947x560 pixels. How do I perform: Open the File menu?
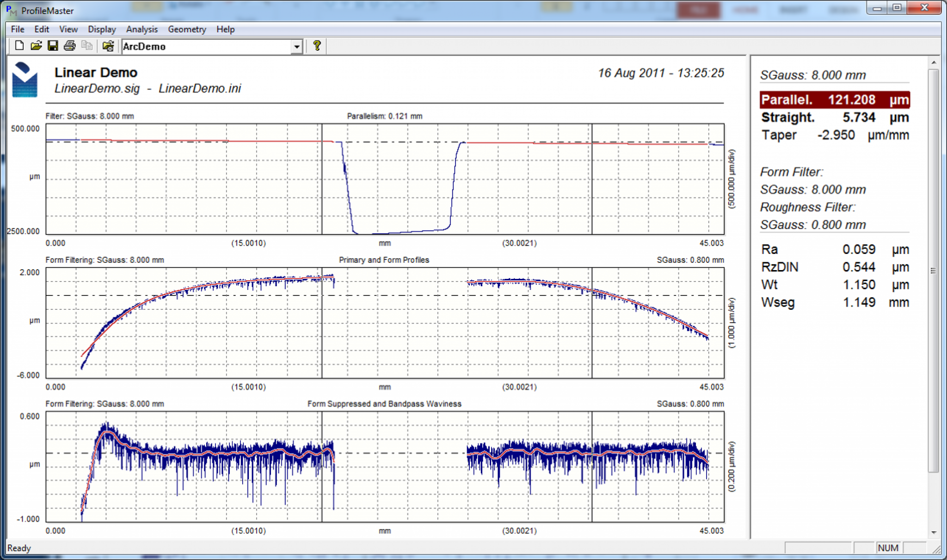18,29
